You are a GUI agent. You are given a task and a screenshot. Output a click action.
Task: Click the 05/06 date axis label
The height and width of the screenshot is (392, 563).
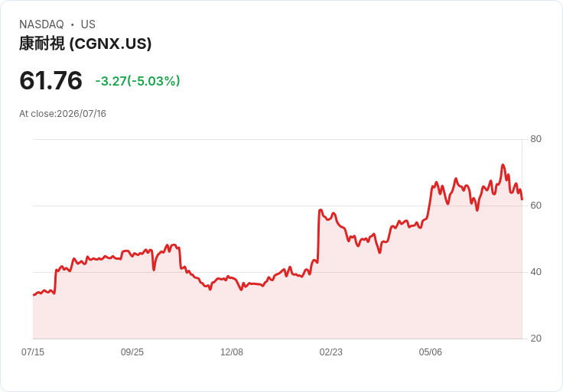tap(430, 352)
